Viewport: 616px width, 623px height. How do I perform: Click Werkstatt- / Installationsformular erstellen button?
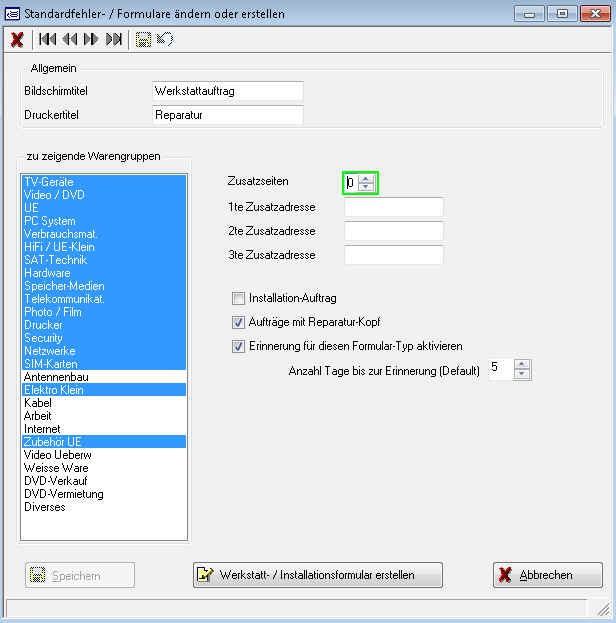tap(317, 575)
